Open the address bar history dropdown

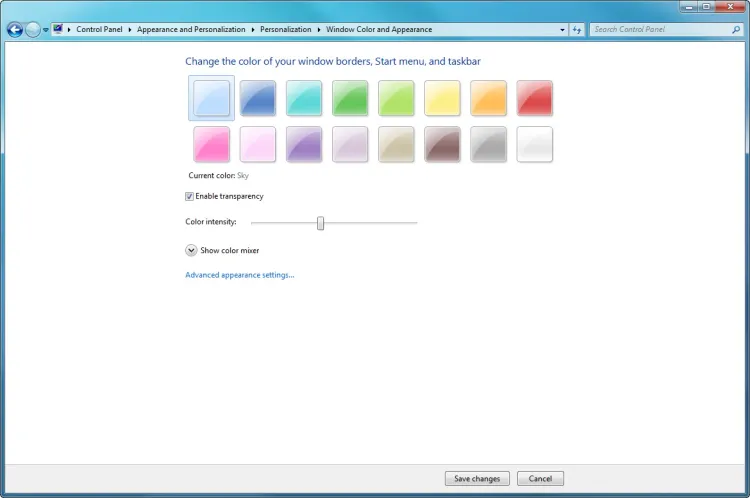coord(563,30)
